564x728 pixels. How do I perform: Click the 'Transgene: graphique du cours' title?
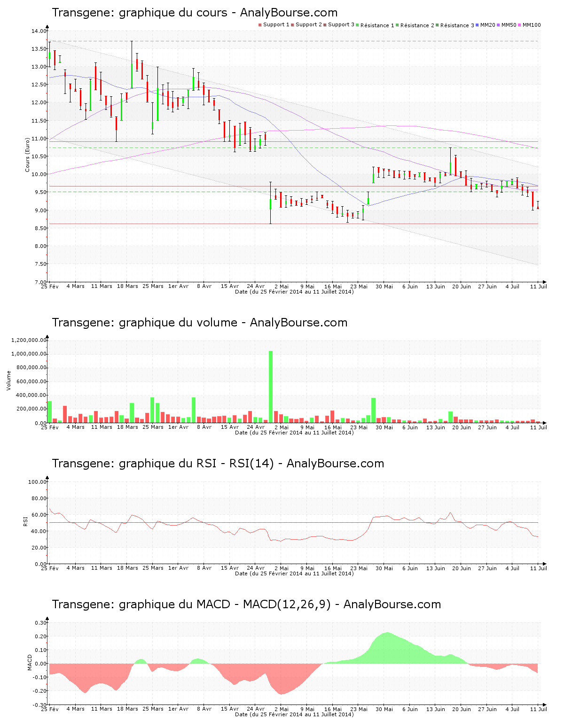coord(195,13)
